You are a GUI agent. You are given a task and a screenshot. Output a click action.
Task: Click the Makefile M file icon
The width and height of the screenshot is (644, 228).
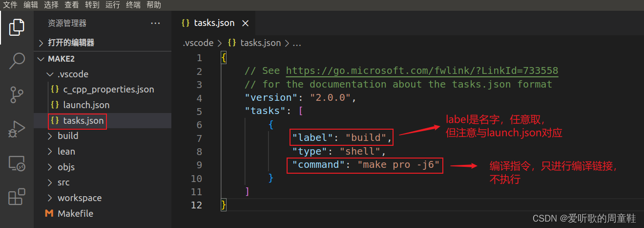tap(49, 213)
